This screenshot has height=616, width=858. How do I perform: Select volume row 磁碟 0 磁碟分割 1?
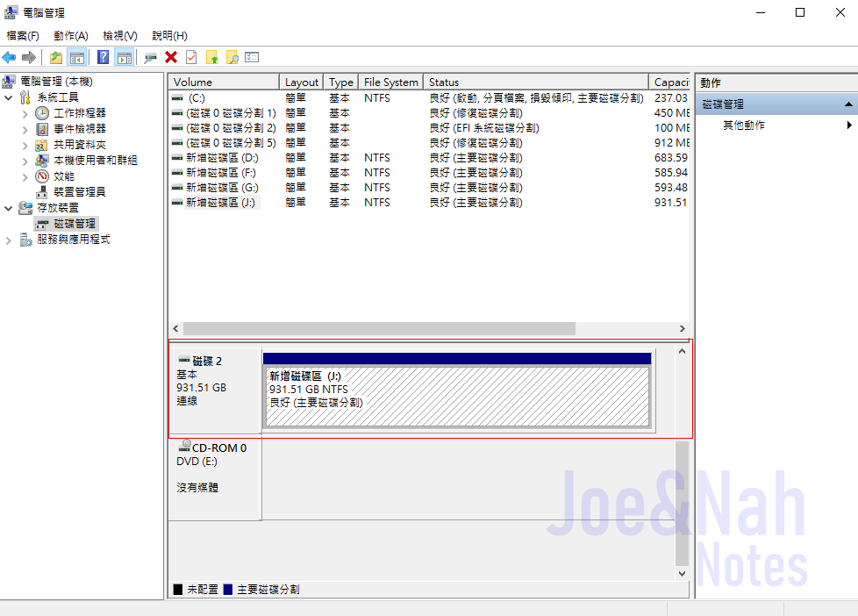tap(430, 113)
